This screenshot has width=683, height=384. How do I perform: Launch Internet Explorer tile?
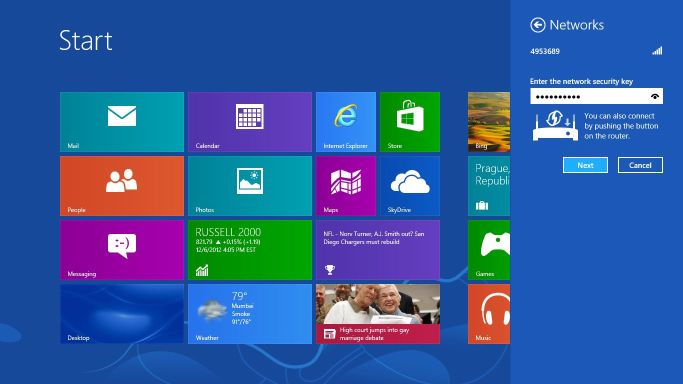tap(346, 122)
